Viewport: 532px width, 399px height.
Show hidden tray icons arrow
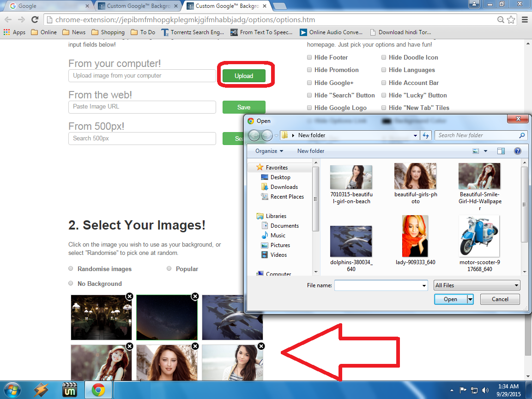(x=452, y=390)
